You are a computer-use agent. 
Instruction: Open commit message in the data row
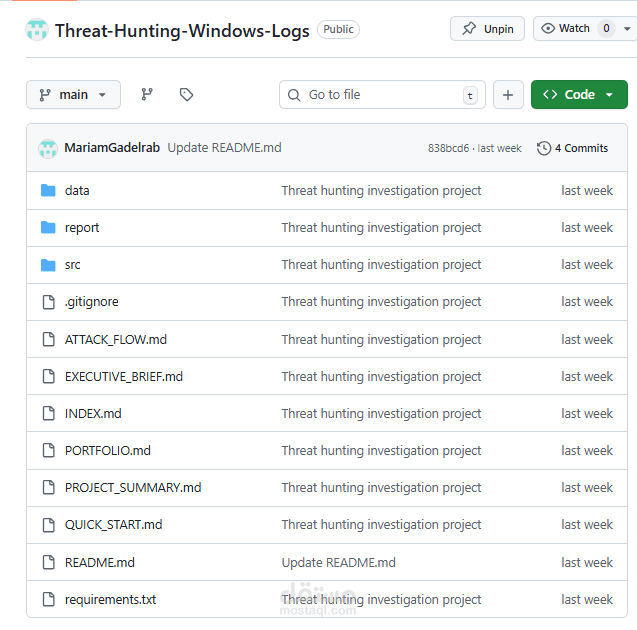coord(381,191)
